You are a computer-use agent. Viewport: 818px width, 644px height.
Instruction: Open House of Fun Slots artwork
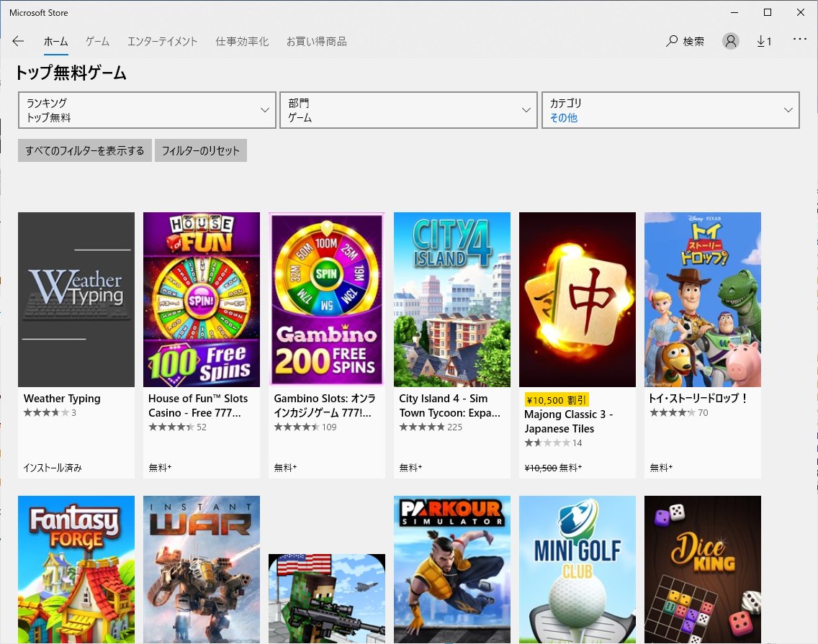(202, 299)
